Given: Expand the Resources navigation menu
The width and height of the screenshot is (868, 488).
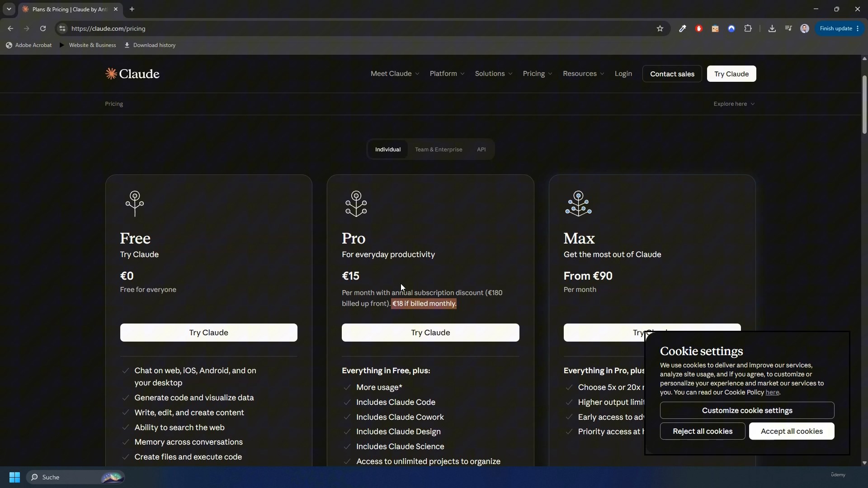Looking at the screenshot, I should coord(584,74).
